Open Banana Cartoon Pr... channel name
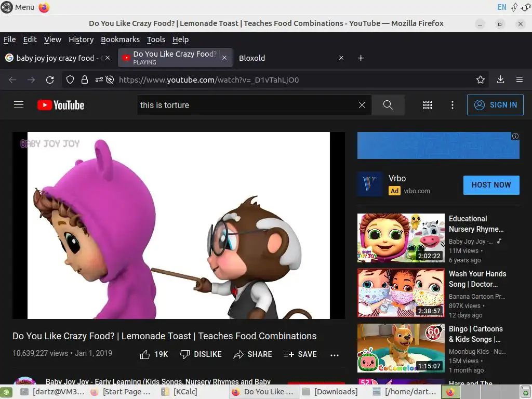532x399 pixels. (x=477, y=297)
